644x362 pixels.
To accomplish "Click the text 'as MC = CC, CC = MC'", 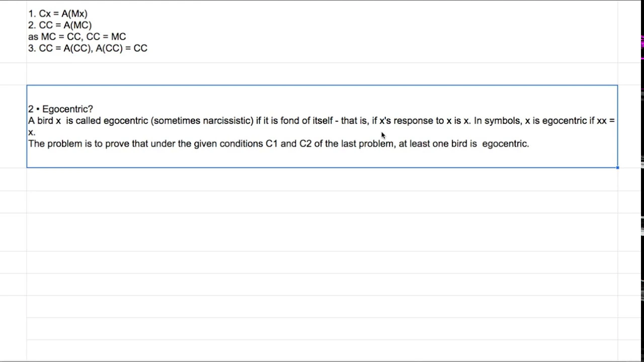I will click(x=77, y=37).
